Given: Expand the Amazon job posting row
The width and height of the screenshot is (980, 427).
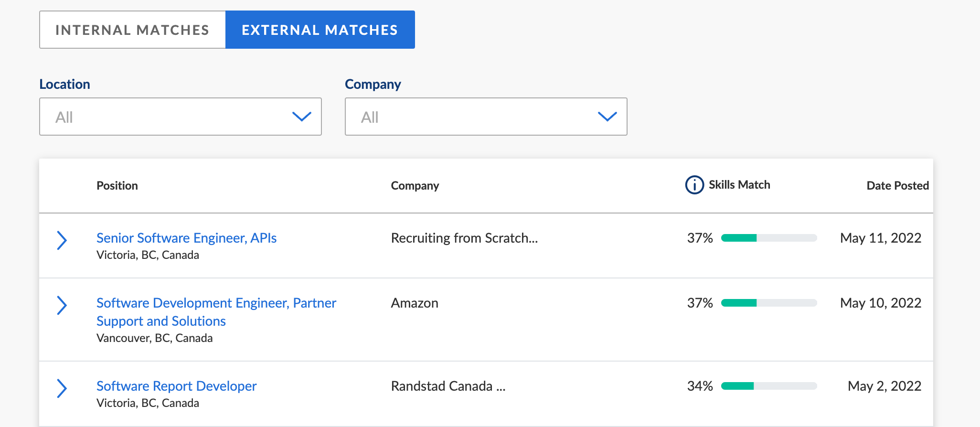Looking at the screenshot, I should tap(62, 305).
